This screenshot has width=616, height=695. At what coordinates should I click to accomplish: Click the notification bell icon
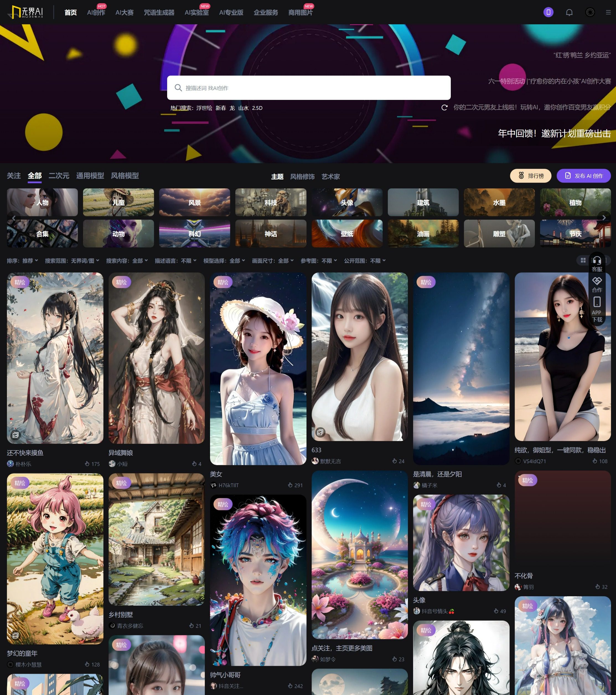point(569,12)
